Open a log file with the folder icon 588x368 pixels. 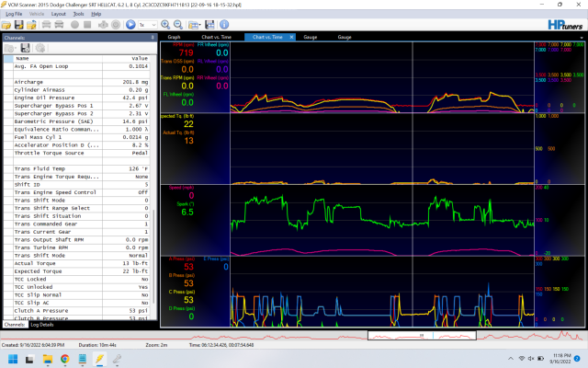click(6, 25)
